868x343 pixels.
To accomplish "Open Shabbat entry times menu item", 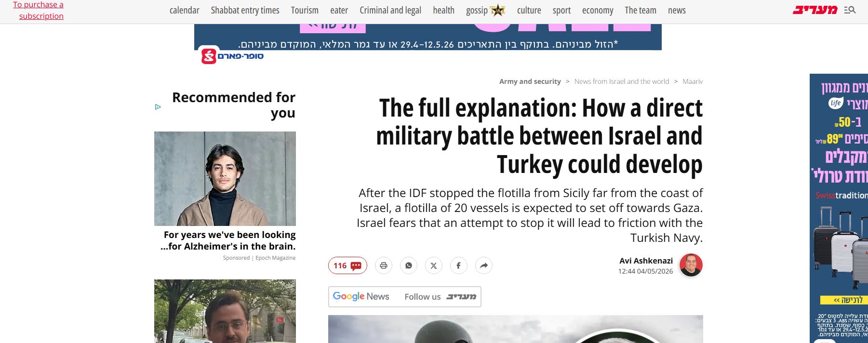I will click(x=245, y=10).
